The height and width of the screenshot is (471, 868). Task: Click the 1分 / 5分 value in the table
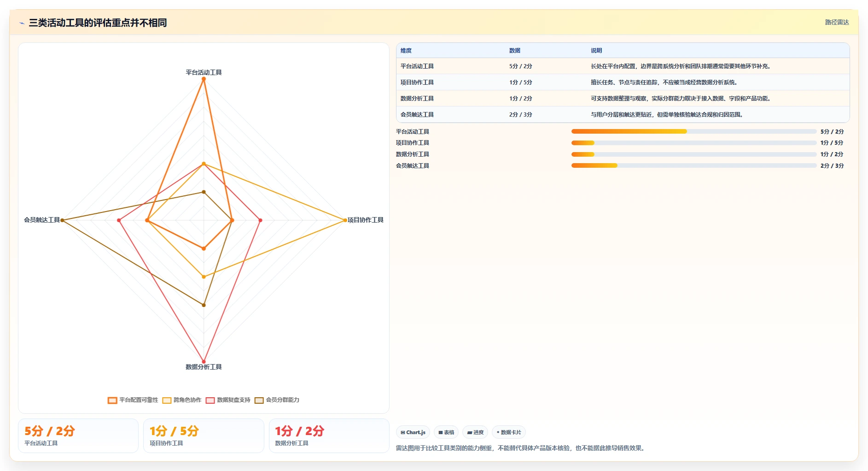(521, 82)
